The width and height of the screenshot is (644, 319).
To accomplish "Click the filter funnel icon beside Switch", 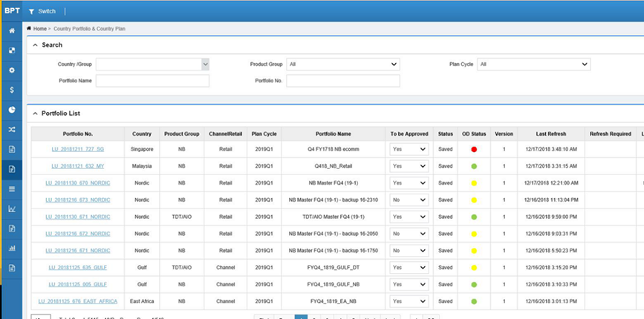I will (31, 11).
